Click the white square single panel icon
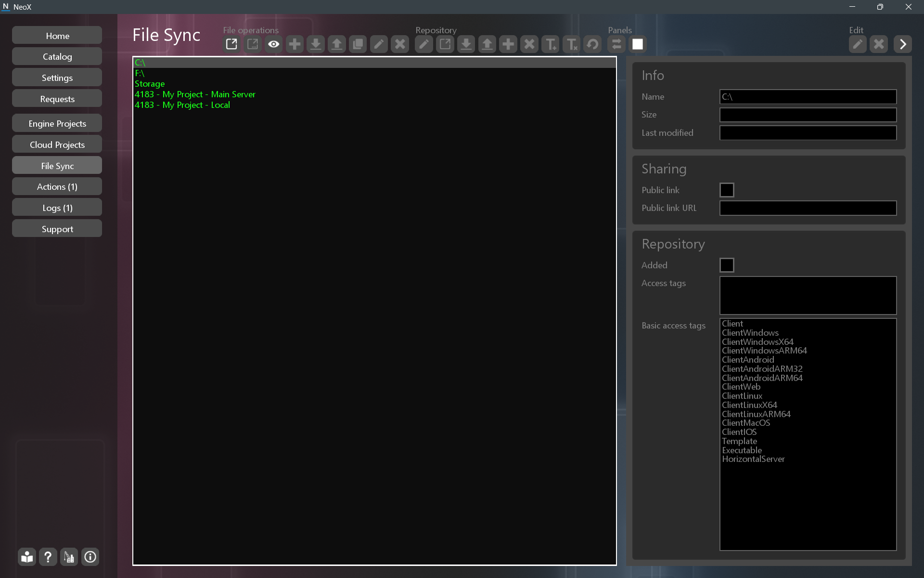The height and width of the screenshot is (578, 924). 638,44
